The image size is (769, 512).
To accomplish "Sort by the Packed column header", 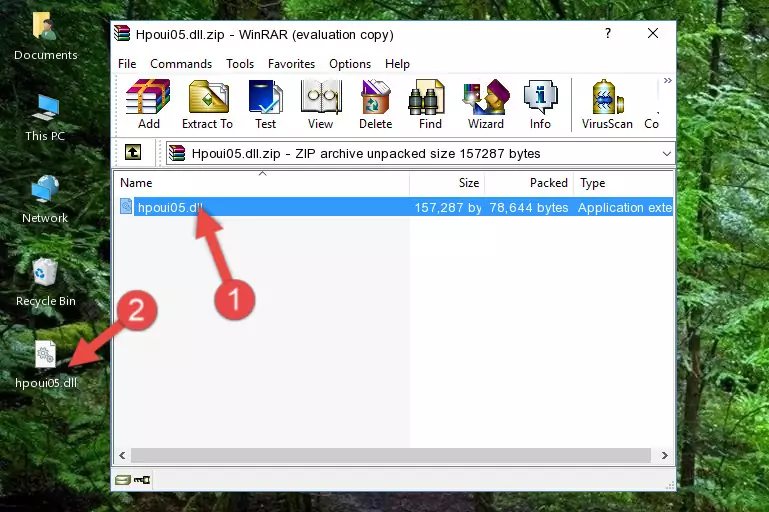I will pyautogui.click(x=529, y=183).
